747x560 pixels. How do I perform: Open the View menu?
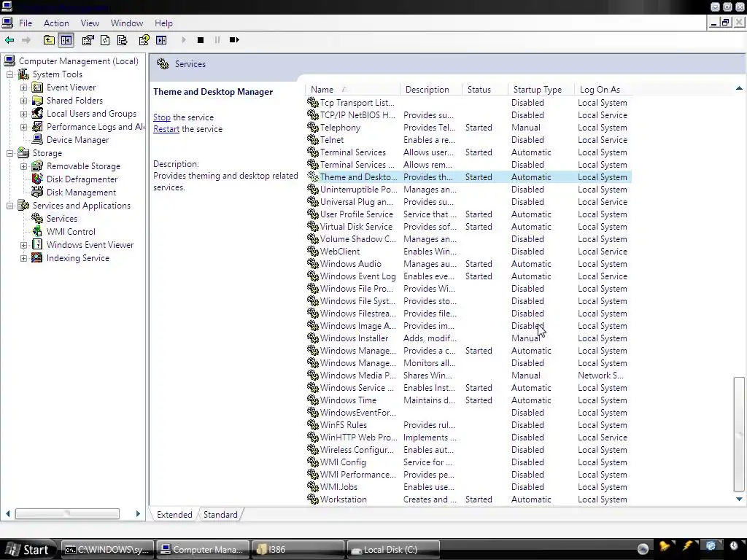[x=90, y=23]
